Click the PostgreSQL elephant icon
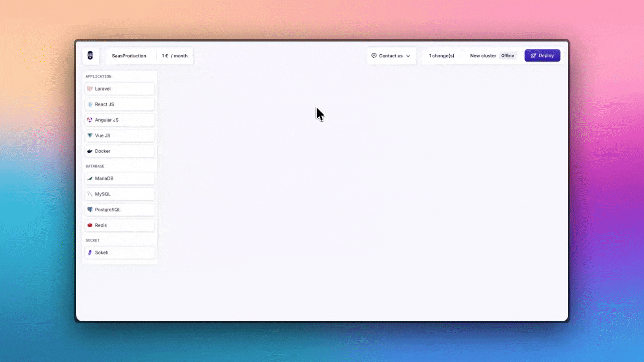This screenshot has width=644, height=362. 90,210
